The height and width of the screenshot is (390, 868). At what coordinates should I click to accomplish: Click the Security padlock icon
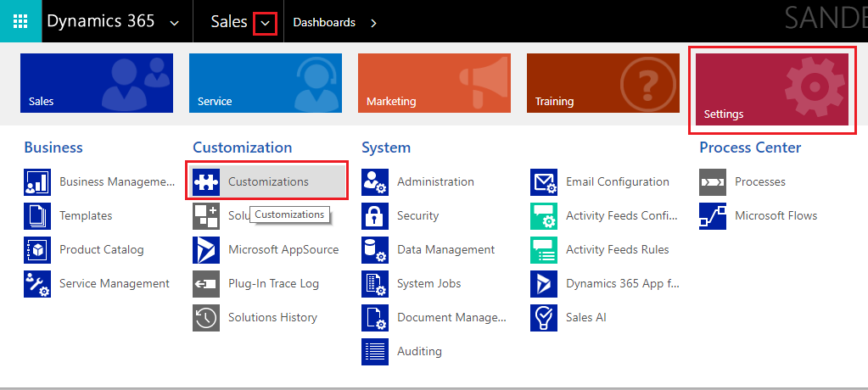click(x=375, y=215)
